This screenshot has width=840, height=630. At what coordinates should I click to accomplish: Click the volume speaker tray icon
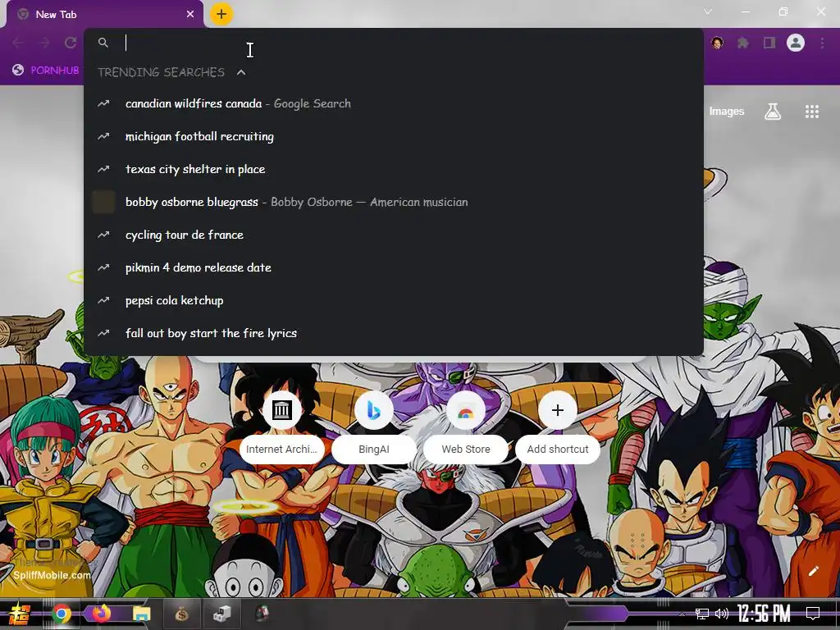[x=722, y=614]
